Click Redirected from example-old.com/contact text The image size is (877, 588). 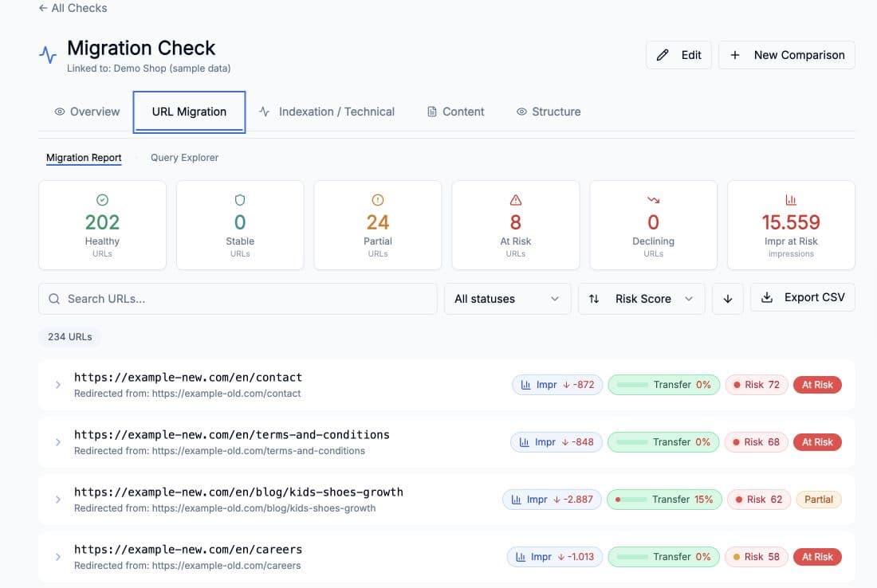coord(187,394)
